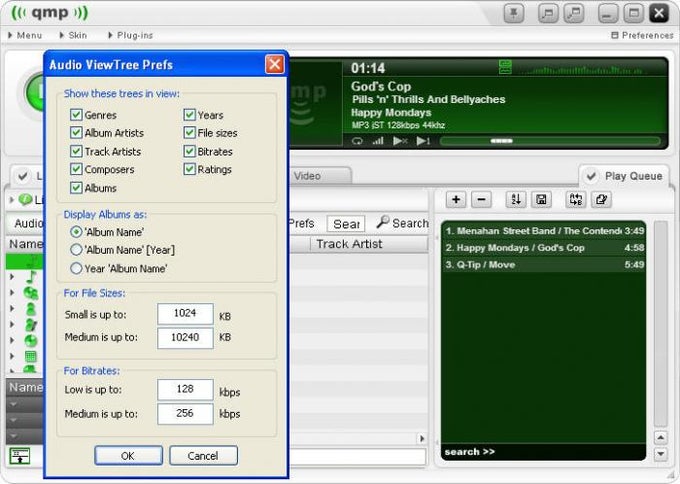
Task: Uncheck the Bitrates checkbox
Action: tap(190, 151)
